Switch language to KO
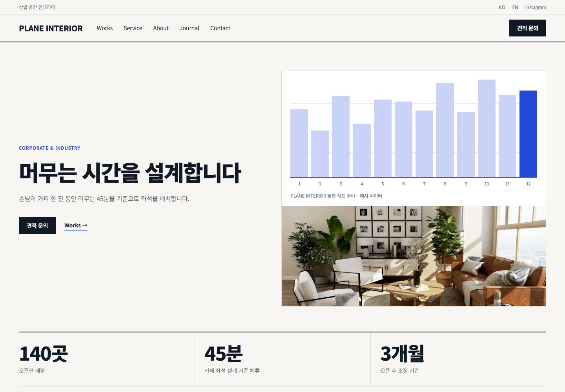This screenshot has width=565, height=392. coord(502,7)
